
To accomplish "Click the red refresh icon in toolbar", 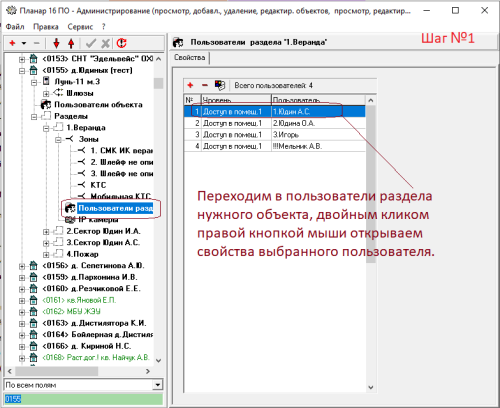I will point(121,43).
